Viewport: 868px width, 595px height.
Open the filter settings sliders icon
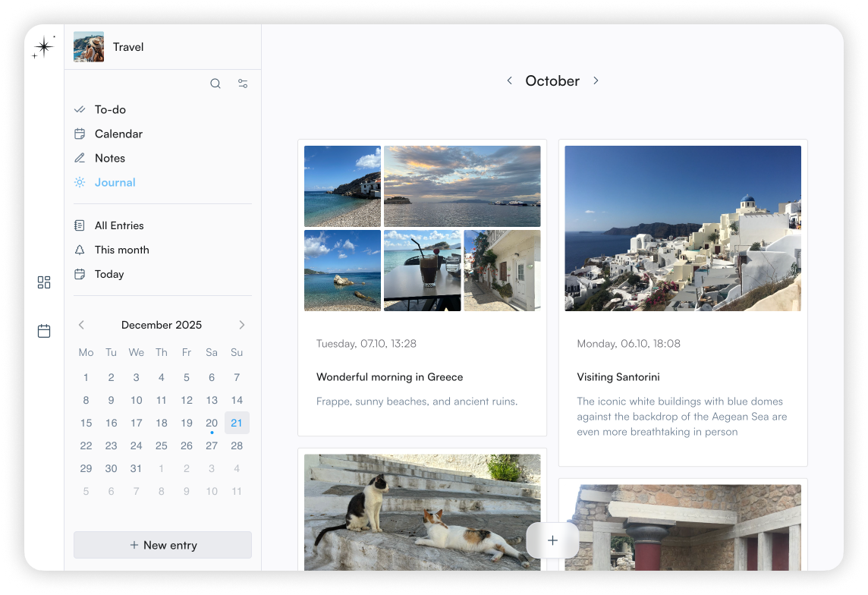click(x=243, y=83)
